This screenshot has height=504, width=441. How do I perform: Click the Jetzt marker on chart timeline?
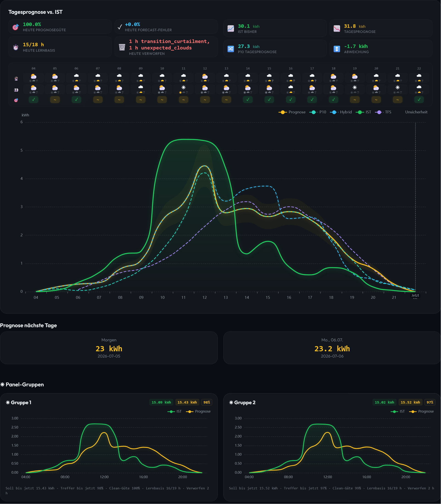(x=415, y=296)
